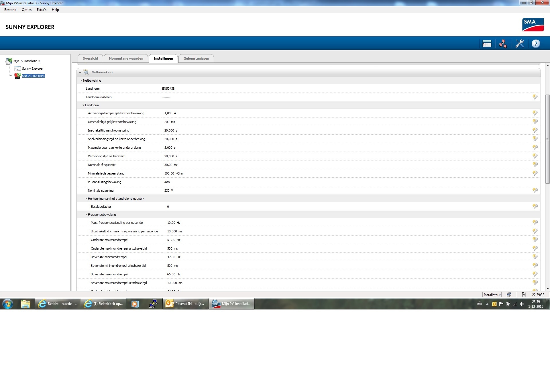Open Postvak IN Outlook taskbar button
550x392 pixels.
185,304
